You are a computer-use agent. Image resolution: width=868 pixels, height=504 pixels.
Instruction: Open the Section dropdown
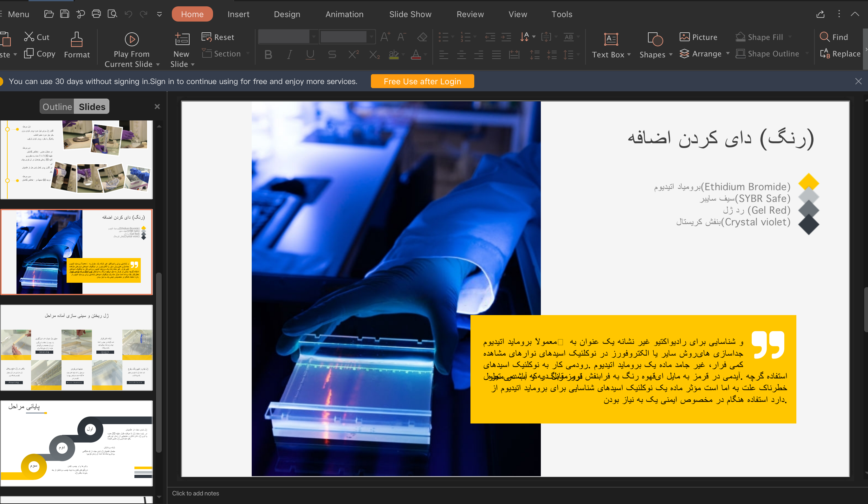pyautogui.click(x=248, y=54)
